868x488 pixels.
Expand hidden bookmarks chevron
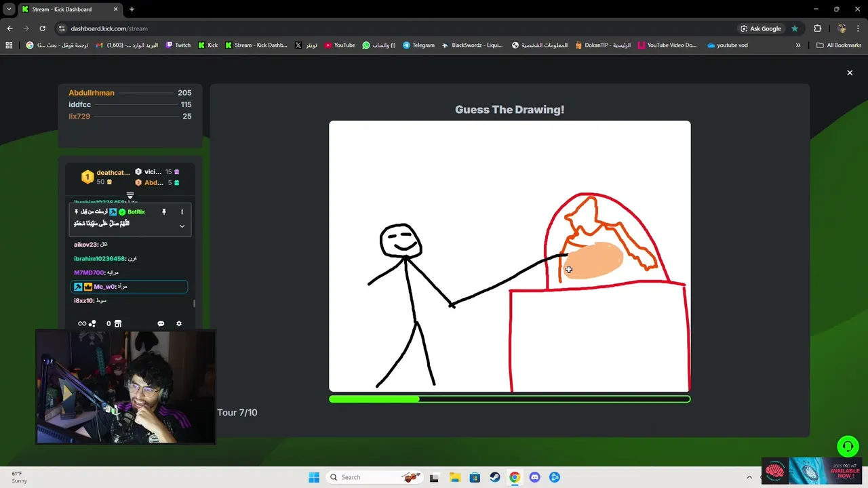pos(798,45)
